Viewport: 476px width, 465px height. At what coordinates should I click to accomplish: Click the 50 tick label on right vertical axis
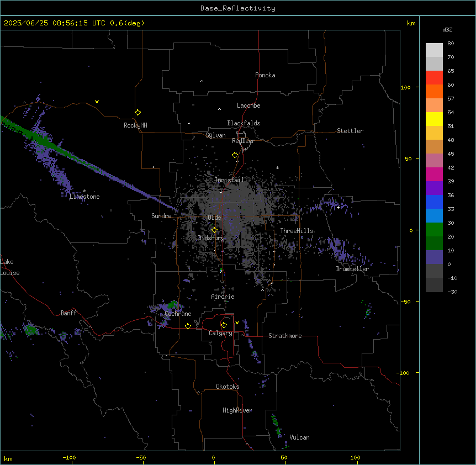[x=408, y=158]
